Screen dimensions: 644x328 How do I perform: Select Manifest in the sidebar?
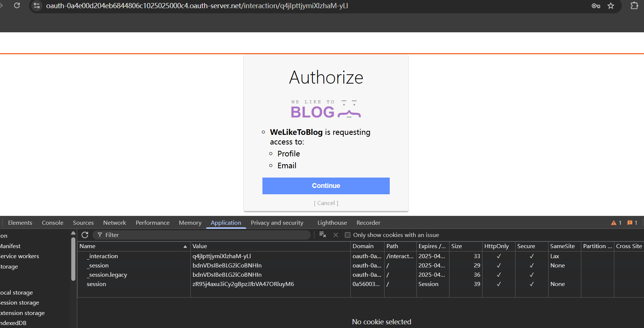tap(10, 246)
